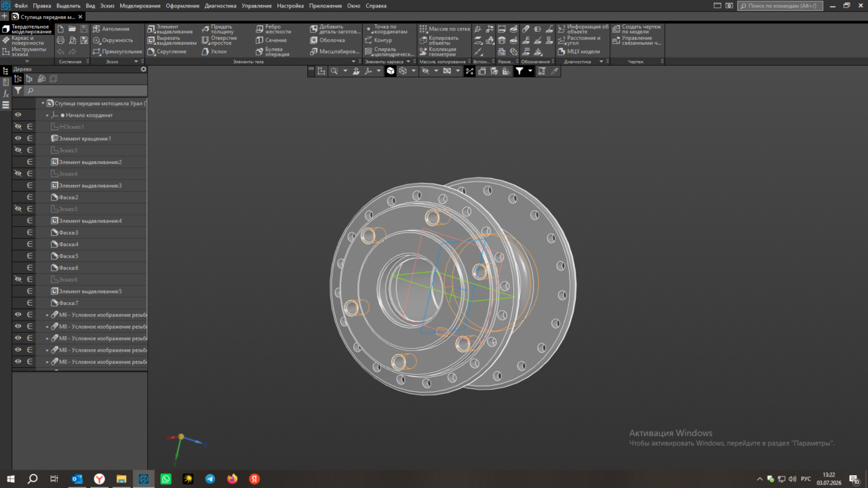Collapse the Ступица передняя мотоцикла root node
The image size is (868, 488).
(43, 104)
